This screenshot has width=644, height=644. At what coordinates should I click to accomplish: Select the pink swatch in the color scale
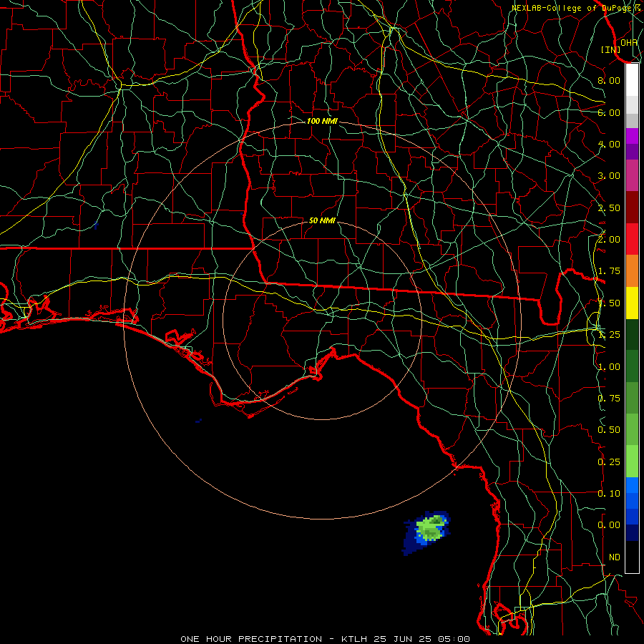[632, 175]
